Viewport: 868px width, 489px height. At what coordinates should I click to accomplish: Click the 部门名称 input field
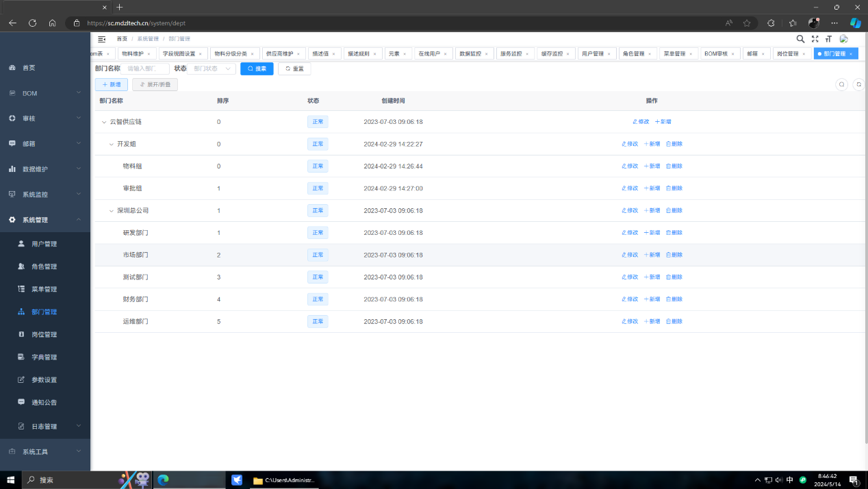[x=146, y=68]
